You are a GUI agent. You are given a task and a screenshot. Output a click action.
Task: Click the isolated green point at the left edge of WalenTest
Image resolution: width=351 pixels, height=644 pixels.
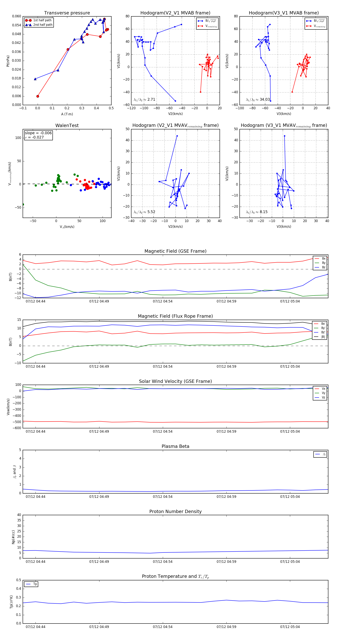pyautogui.click(x=23, y=205)
